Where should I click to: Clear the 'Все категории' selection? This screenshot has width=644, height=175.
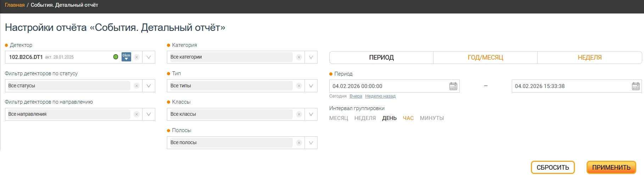pyautogui.click(x=299, y=57)
